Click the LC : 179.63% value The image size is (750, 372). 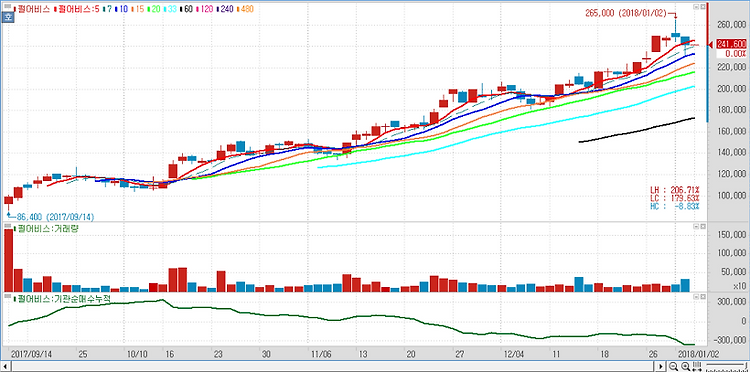point(674,198)
